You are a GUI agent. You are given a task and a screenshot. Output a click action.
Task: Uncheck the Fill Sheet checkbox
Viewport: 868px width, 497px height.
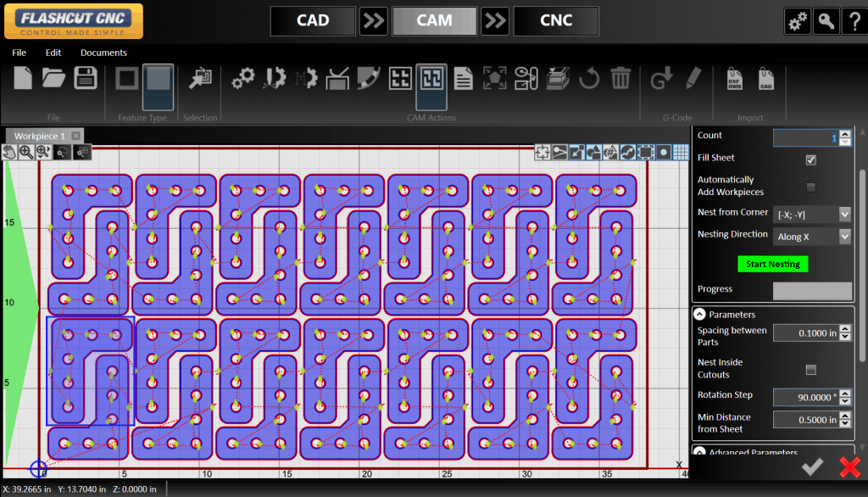(811, 159)
